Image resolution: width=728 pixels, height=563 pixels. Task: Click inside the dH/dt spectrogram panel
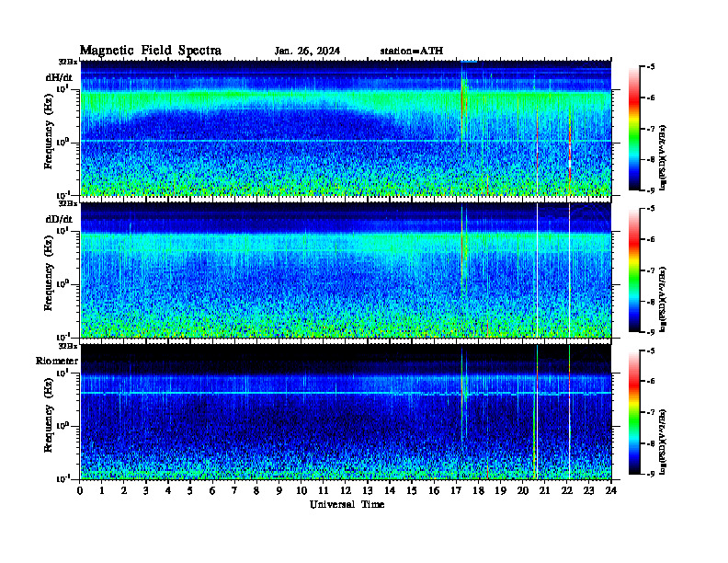click(346, 128)
